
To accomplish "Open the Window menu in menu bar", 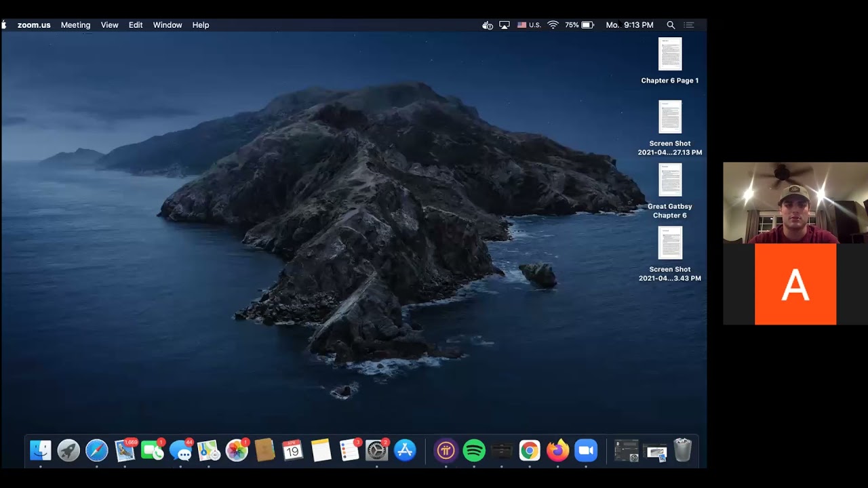I will pos(167,25).
